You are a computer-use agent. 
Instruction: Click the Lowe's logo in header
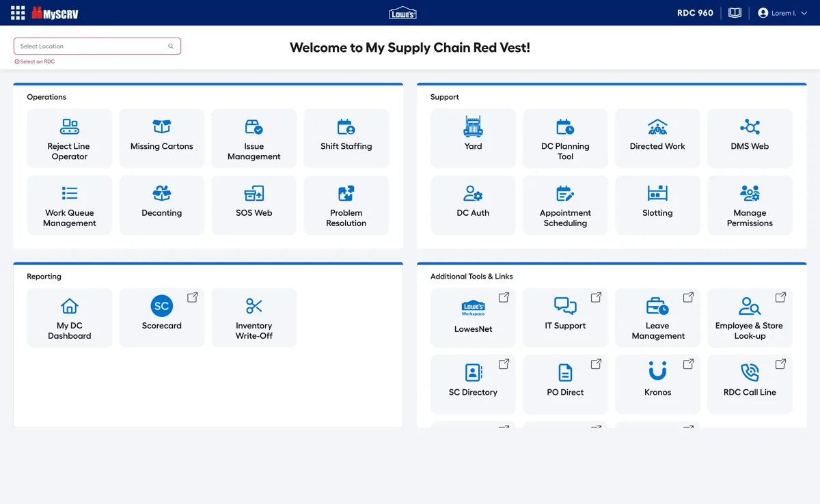coord(402,13)
